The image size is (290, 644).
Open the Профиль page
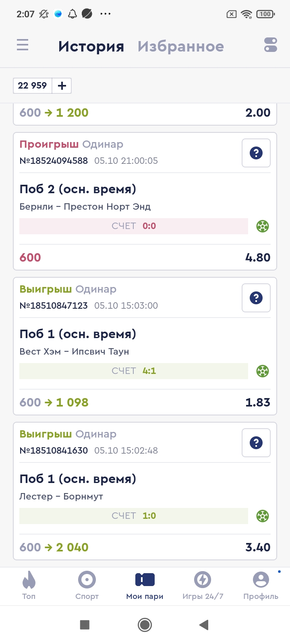coord(261,586)
